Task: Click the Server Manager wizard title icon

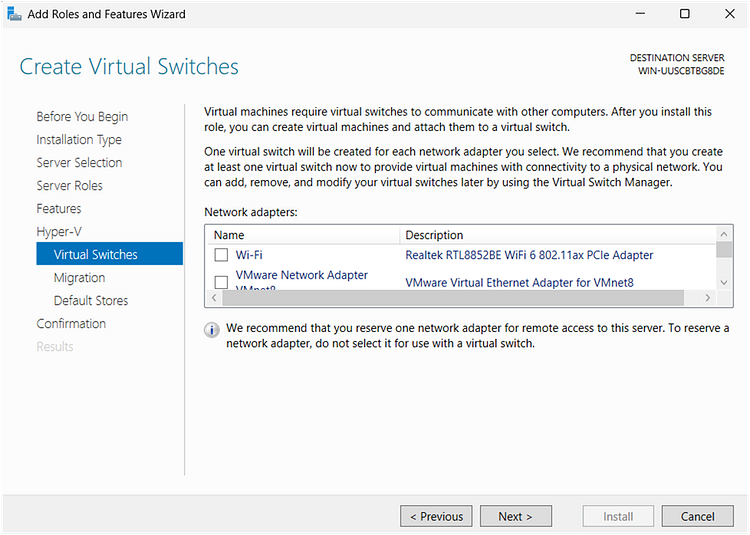Action: click(14, 14)
